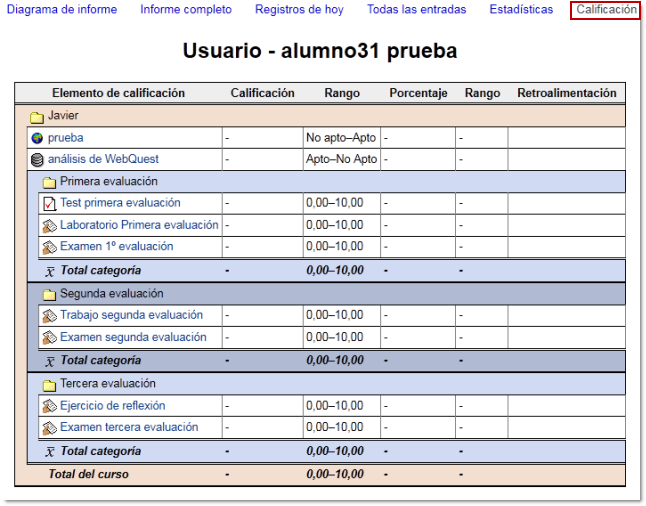
Task: Click the folder icon next to Javier
Action: coord(37,117)
